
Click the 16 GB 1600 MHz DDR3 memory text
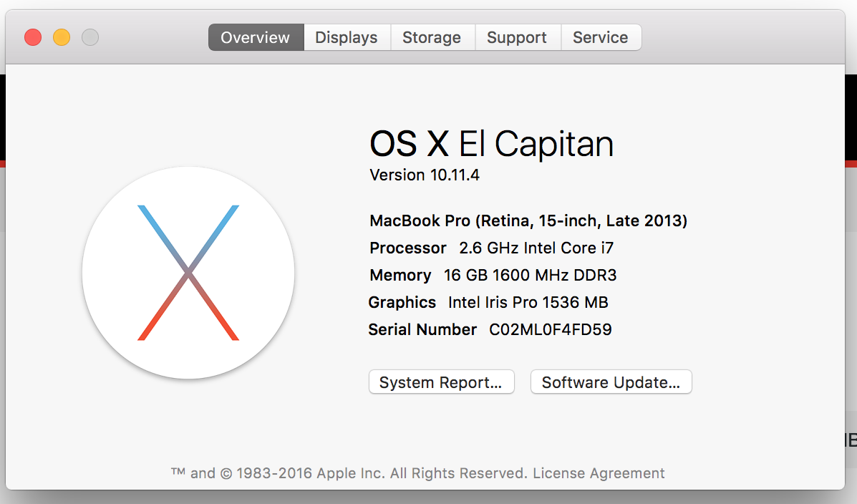[530, 275]
